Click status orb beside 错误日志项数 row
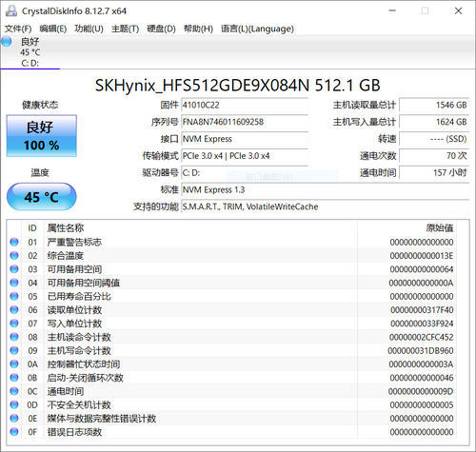476x452 pixels. (14, 432)
